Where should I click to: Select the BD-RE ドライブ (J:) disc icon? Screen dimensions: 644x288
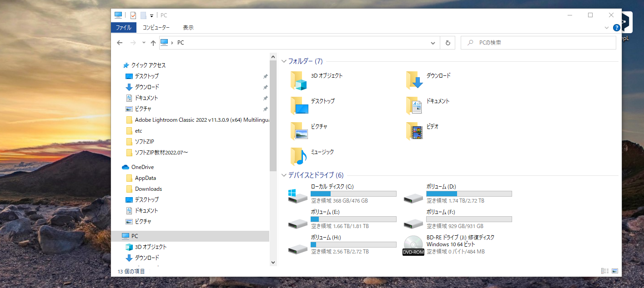point(413,245)
